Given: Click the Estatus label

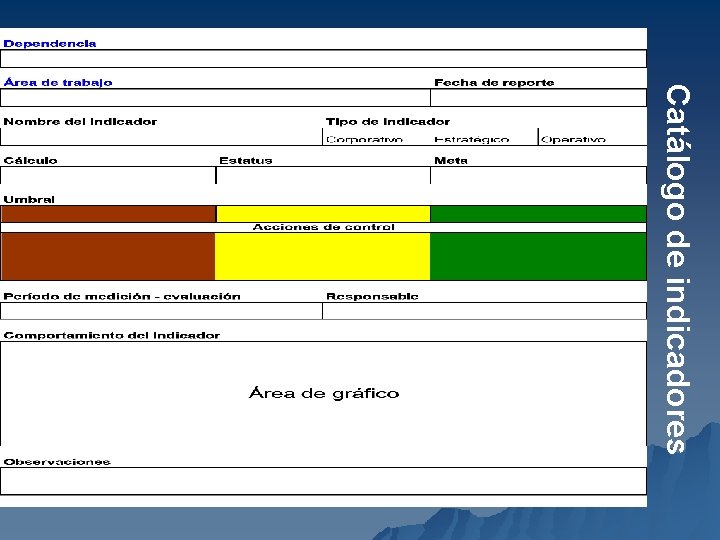Looking at the screenshot, I should (x=246, y=160).
